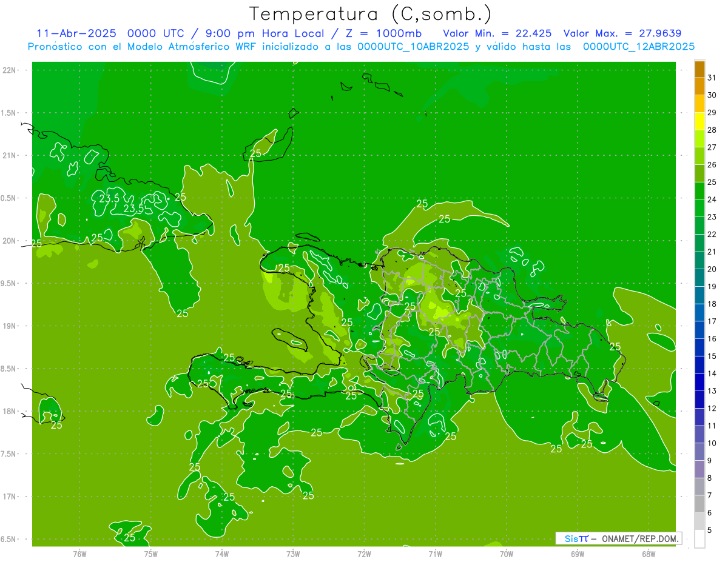Click the 'Z = 1000mb' level text
The height and width of the screenshot is (562, 728).
[382, 33]
